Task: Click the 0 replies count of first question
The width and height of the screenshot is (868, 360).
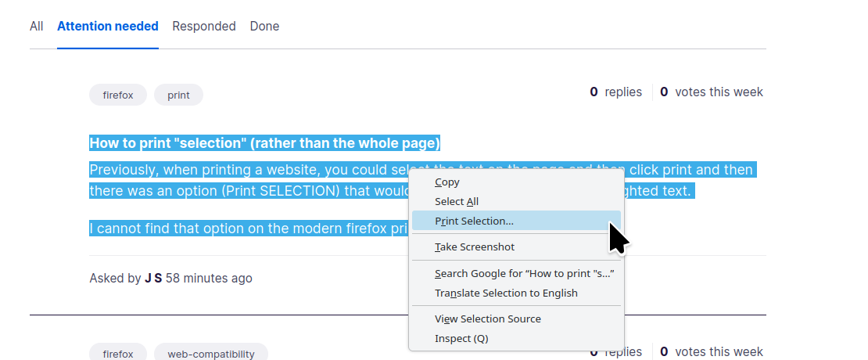Action: 615,92
